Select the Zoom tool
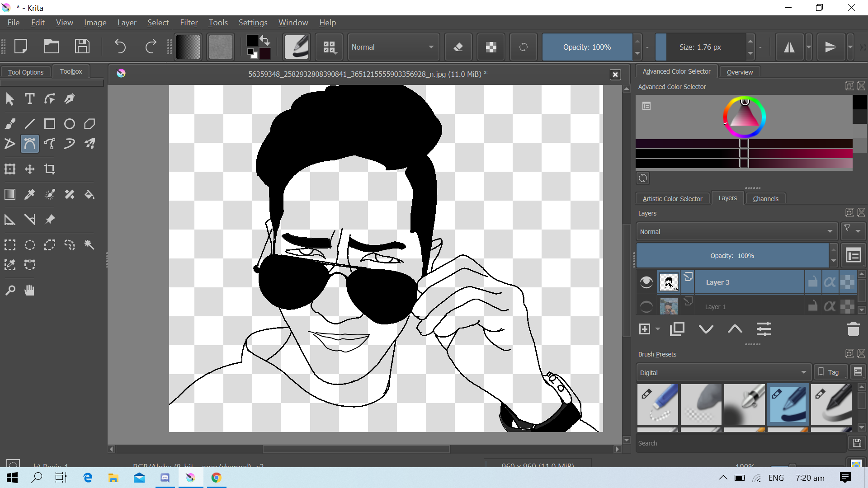 click(x=10, y=290)
